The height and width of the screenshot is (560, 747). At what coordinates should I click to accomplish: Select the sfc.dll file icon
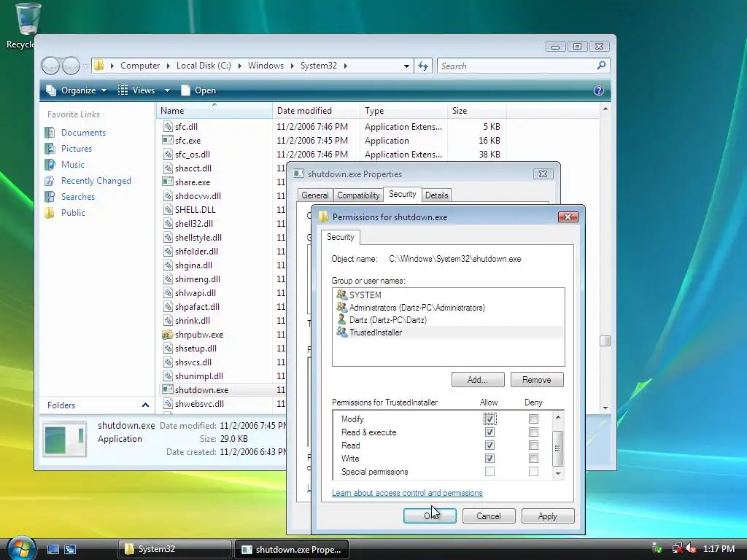click(x=167, y=127)
